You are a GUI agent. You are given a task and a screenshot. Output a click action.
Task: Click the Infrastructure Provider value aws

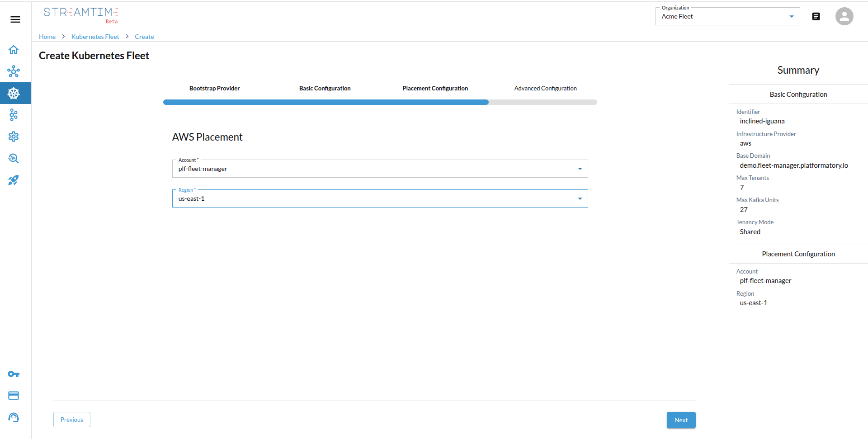pyautogui.click(x=745, y=143)
